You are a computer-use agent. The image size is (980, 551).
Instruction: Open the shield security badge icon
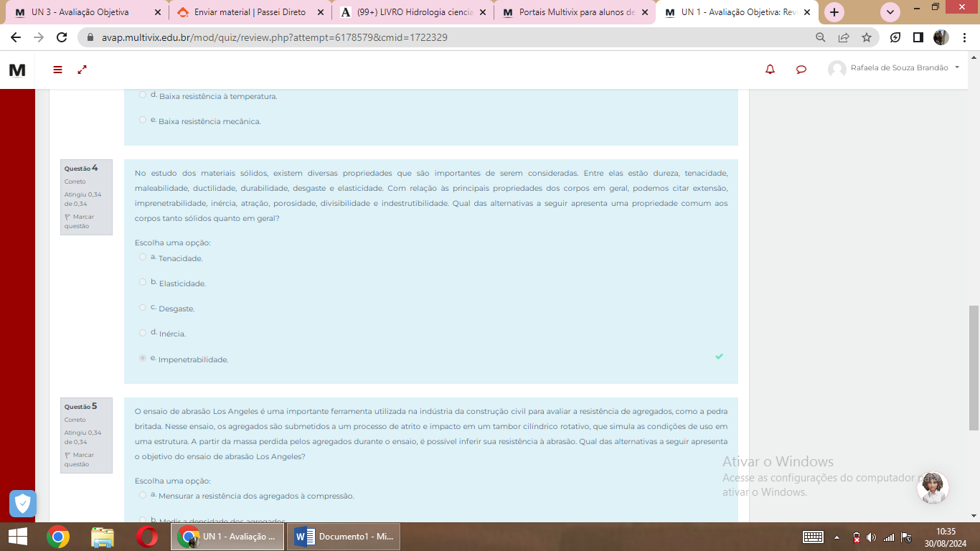[22, 504]
